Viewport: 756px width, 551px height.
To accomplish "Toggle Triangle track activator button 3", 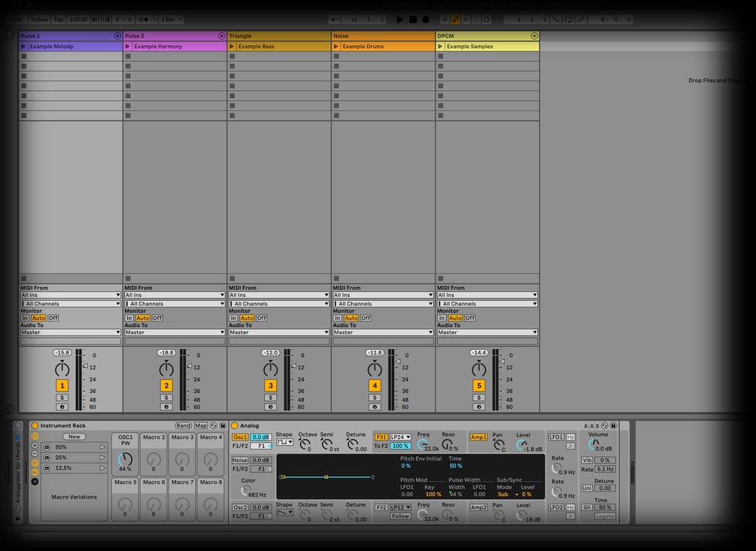I will click(x=271, y=385).
